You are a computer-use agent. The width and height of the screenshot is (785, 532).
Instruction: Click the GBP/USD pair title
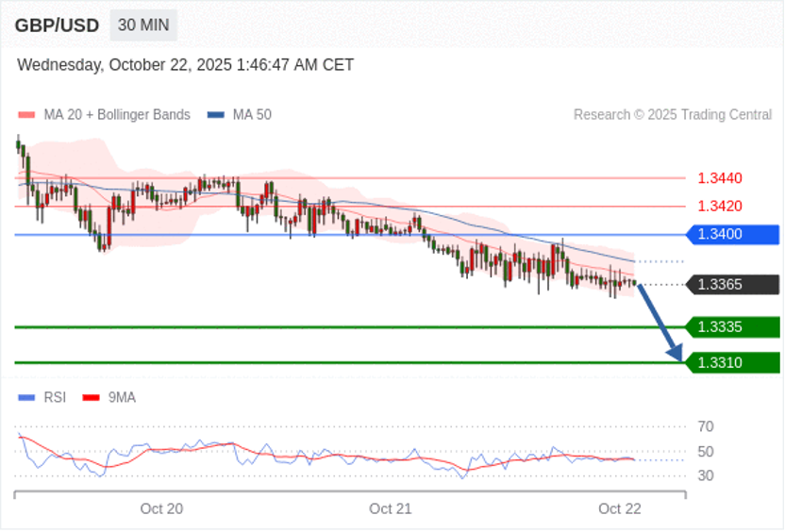tap(57, 25)
